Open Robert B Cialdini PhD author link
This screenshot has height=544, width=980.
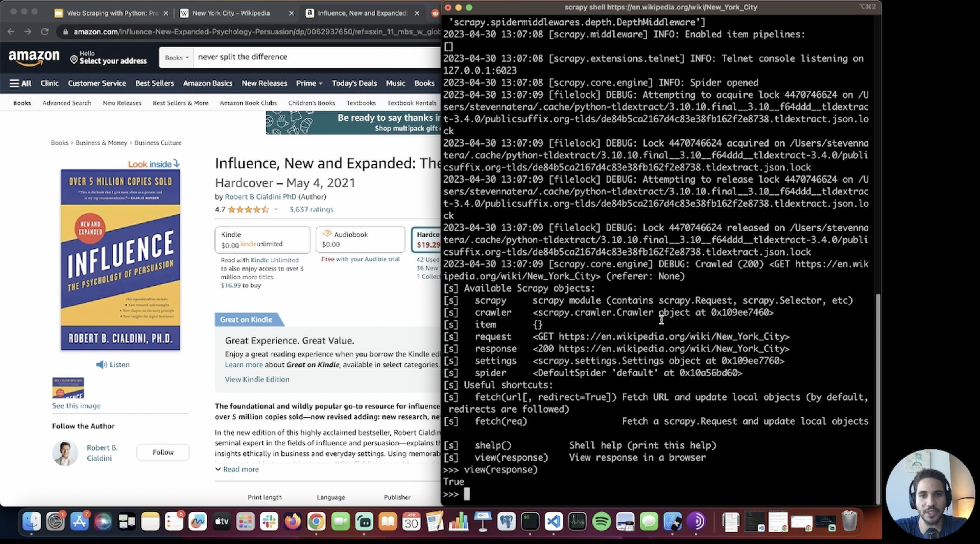point(260,197)
